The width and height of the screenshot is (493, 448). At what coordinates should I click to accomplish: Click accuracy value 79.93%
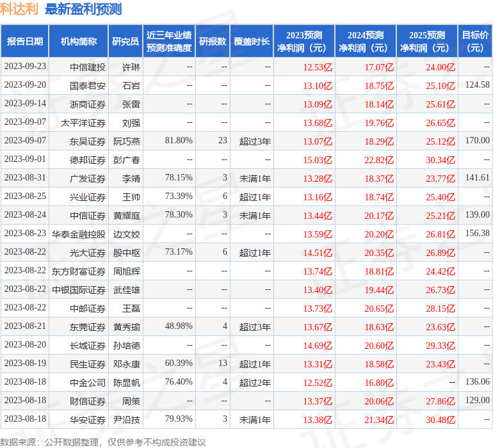coord(179,419)
